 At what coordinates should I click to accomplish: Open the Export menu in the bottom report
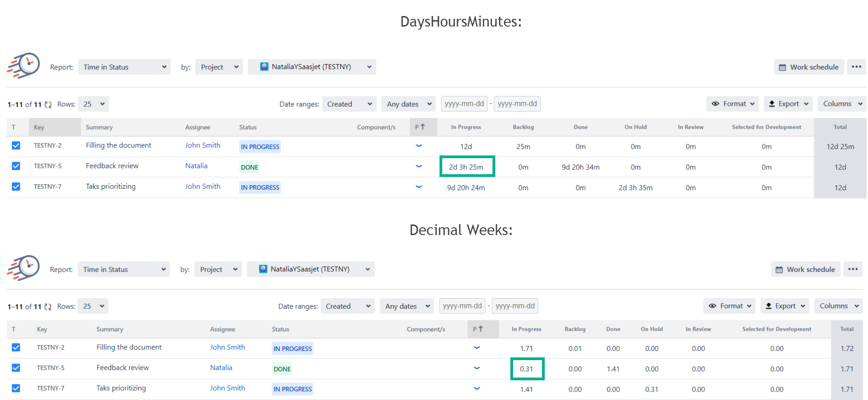point(785,306)
